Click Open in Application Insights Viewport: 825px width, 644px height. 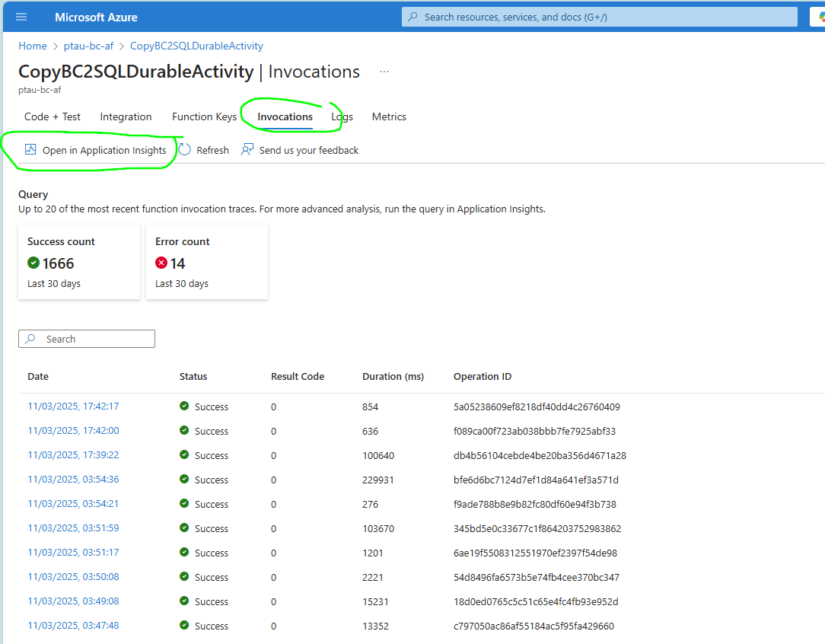tap(95, 150)
